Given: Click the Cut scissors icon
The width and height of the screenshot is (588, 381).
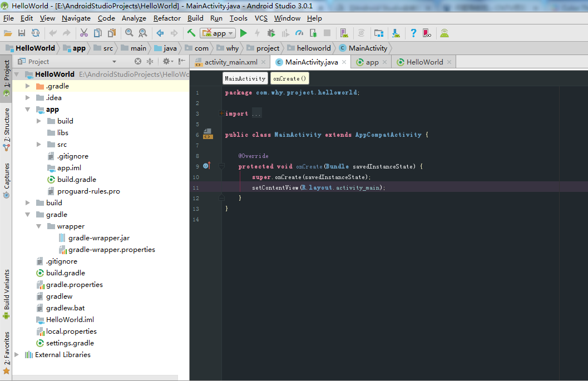Looking at the screenshot, I should 83,33.
